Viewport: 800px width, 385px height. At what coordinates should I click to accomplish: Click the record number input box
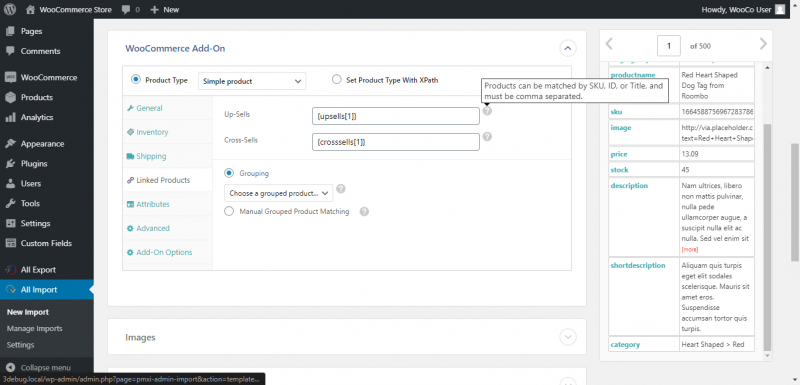click(x=669, y=45)
